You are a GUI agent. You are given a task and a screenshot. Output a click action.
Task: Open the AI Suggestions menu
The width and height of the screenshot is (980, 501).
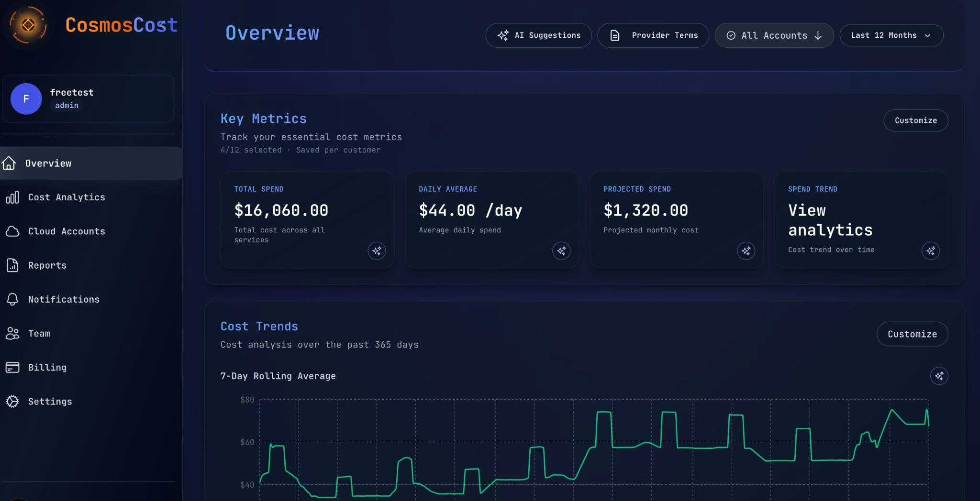538,35
